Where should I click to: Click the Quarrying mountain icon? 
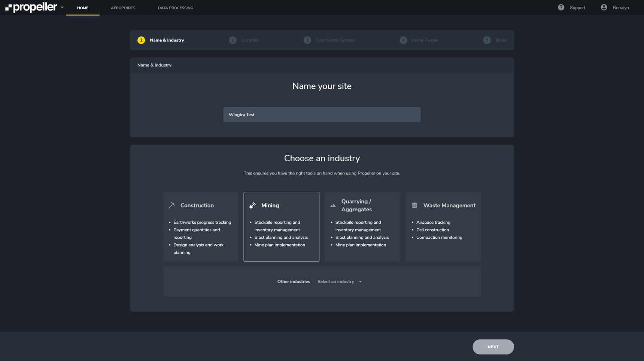pyautogui.click(x=333, y=206)
